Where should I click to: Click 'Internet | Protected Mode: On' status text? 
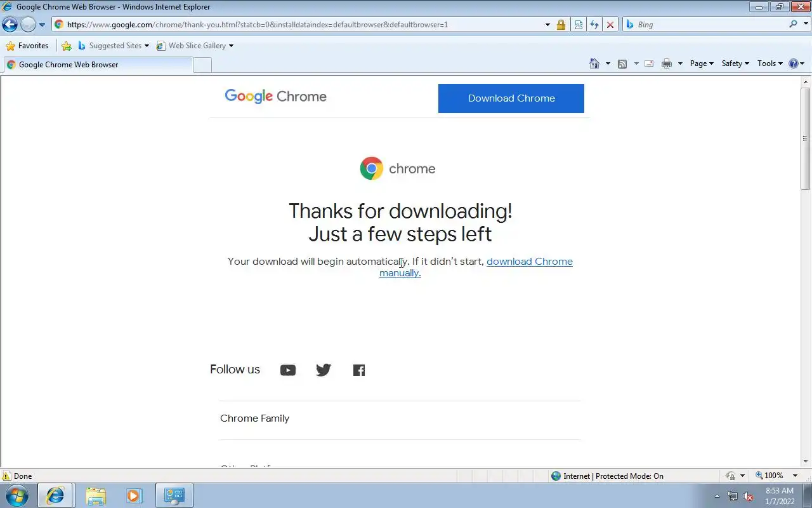tap(613, 476)
